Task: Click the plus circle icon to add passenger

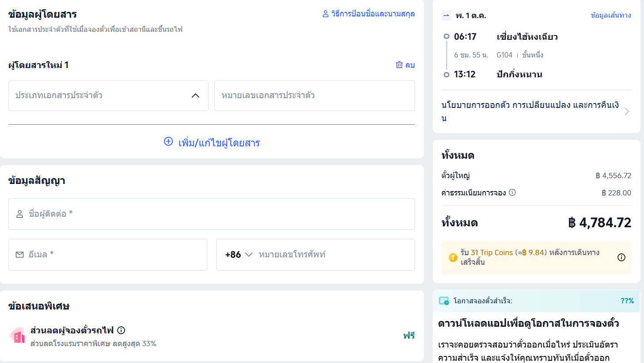Action: click(x=168, y=141)
